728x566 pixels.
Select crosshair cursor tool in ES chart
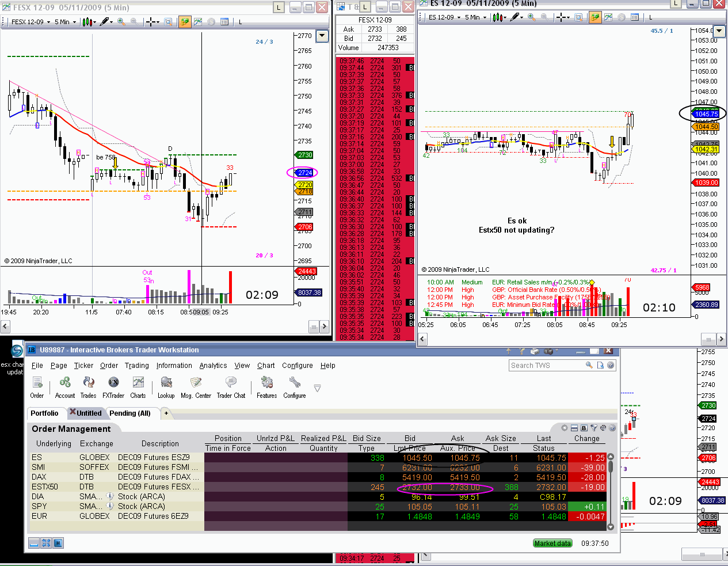(x=562, y=17)
